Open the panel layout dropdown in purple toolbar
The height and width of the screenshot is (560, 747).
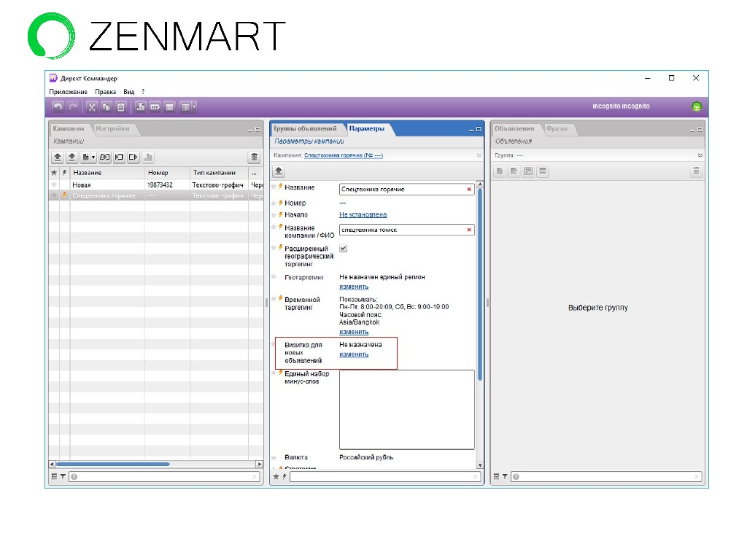tap(187, 106)
